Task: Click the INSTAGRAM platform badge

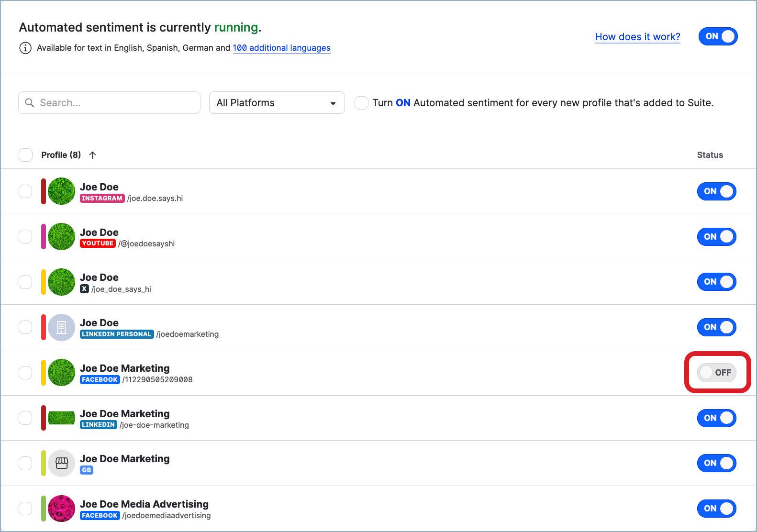Action: (102, 199)
